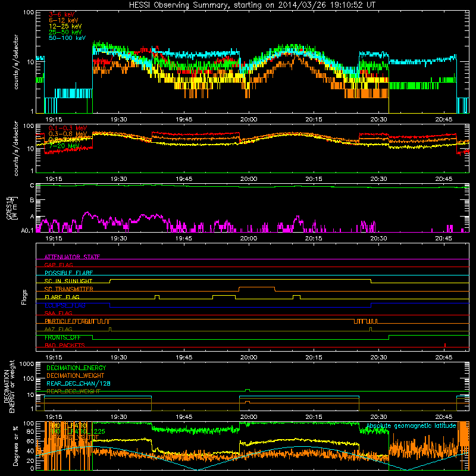
Task: Select the SC_IN_SUNLIGHT flag label
Action: pos(68,281)
